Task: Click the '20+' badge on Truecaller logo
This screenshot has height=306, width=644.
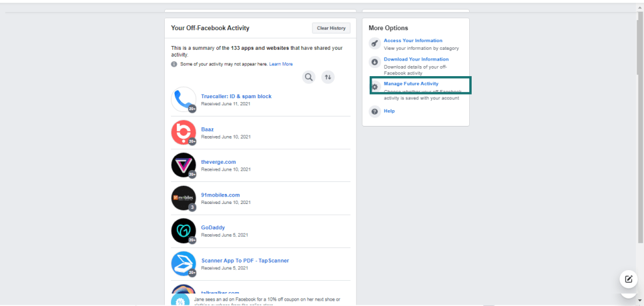Action: click(192, 108)
